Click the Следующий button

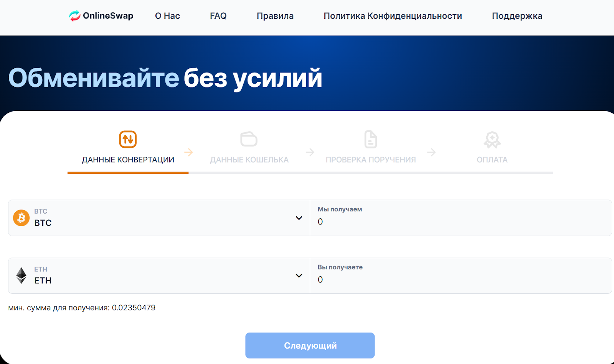[x=310, y=345]
